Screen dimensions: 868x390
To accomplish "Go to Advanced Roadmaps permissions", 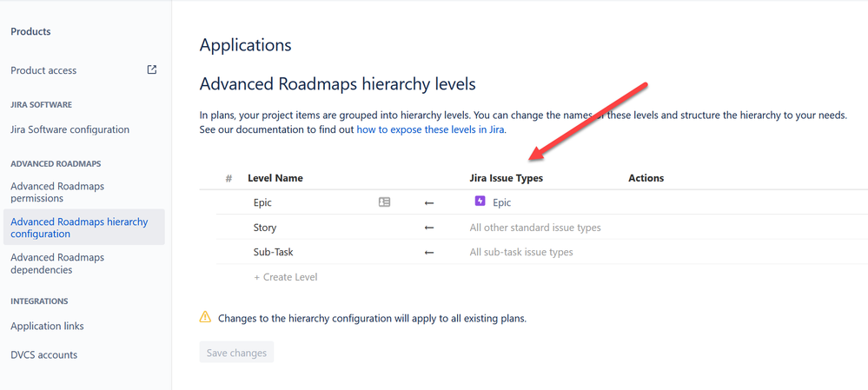I will [57, 192].
